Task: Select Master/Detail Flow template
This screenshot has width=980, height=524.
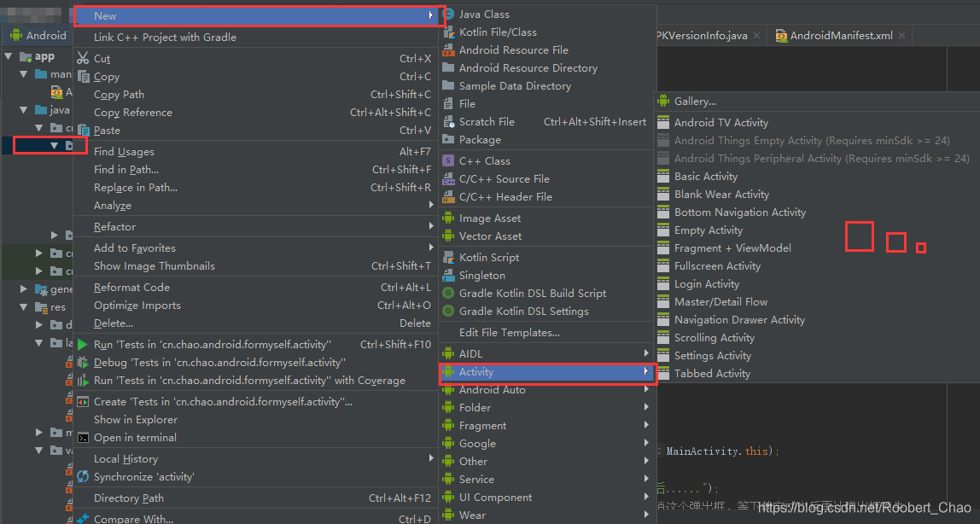Action: (720, 302)
